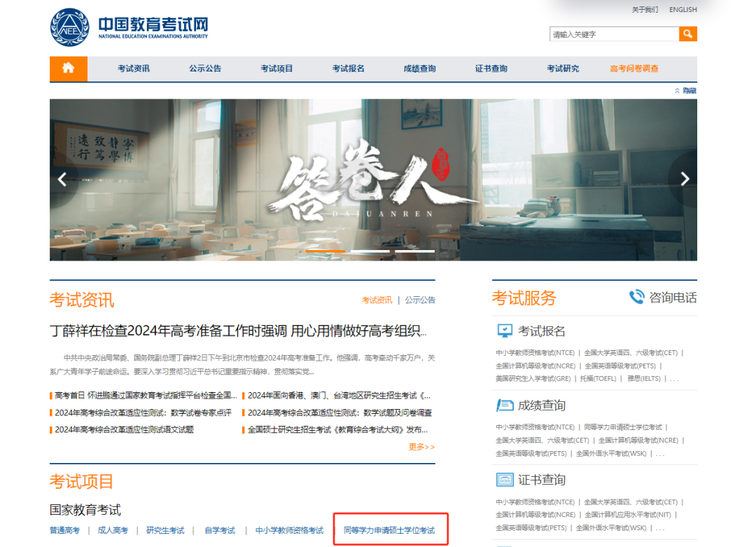Click the orange home icon in navigation bar
The height and width of the screenshot is (547, 756).
69,68
